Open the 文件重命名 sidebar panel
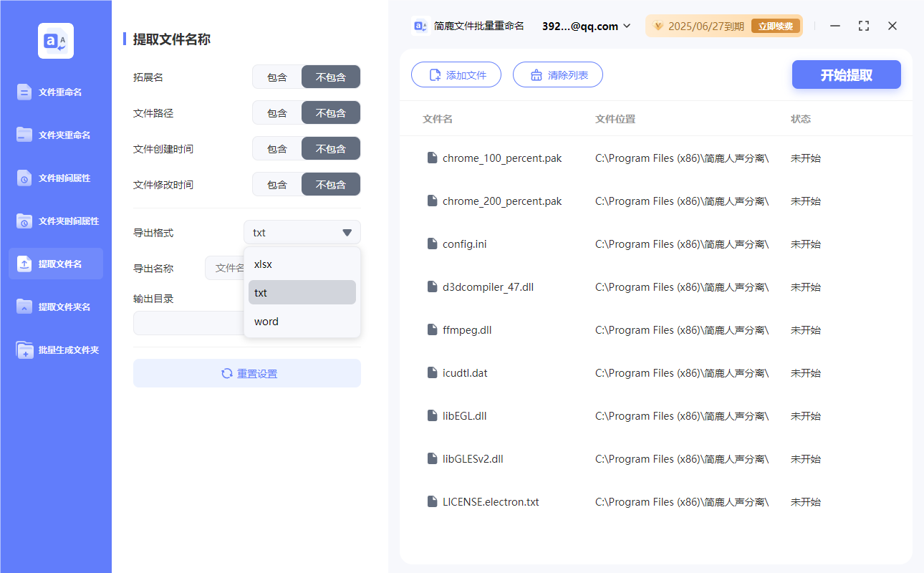 [55, 92]
